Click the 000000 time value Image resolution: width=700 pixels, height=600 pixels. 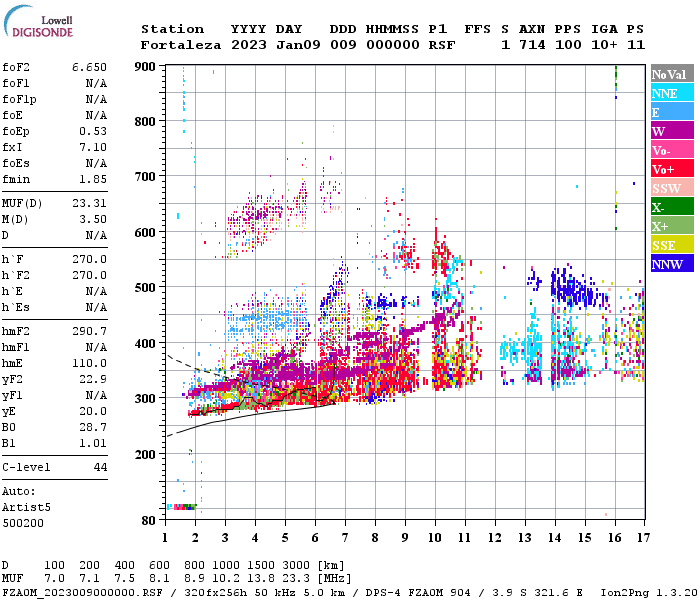click(x=393, y=45)
